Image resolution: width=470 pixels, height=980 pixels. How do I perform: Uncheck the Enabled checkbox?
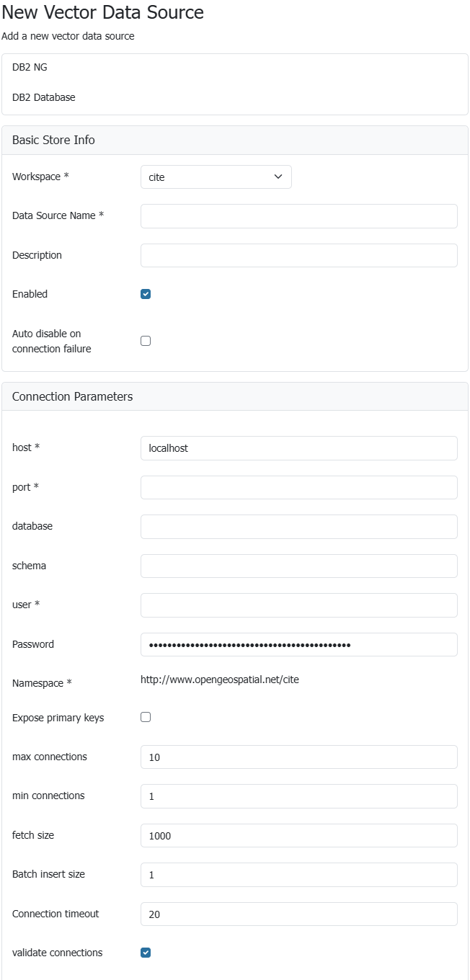pos(146,294)
